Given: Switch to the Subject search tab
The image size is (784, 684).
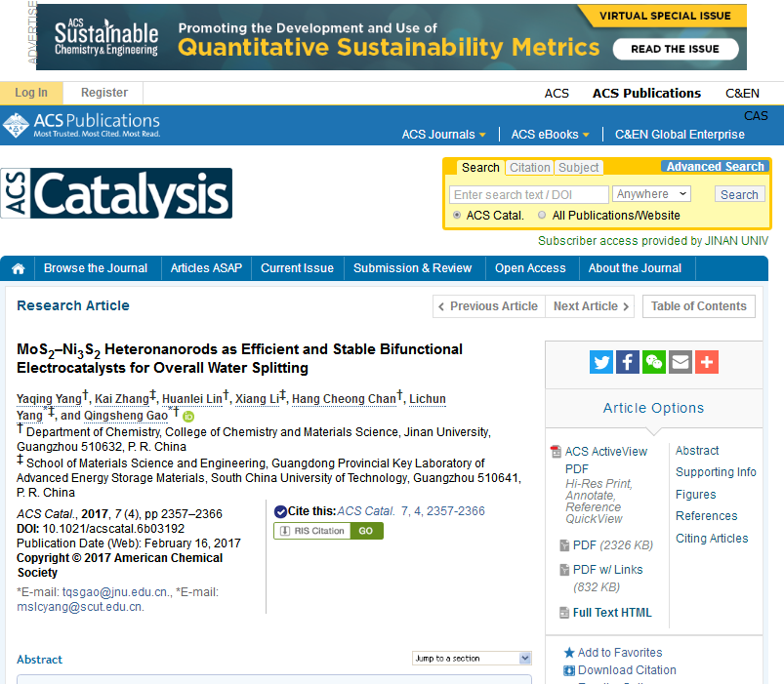Looking at the screenshot, I should point(579,168).
